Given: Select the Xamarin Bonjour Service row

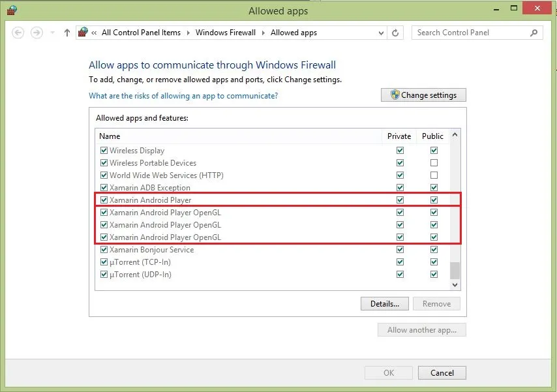Looking at the screenshot, I should coord(273,250).
